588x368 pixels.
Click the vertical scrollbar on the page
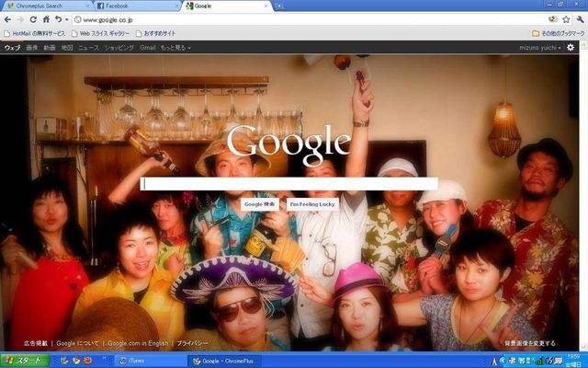583,196
